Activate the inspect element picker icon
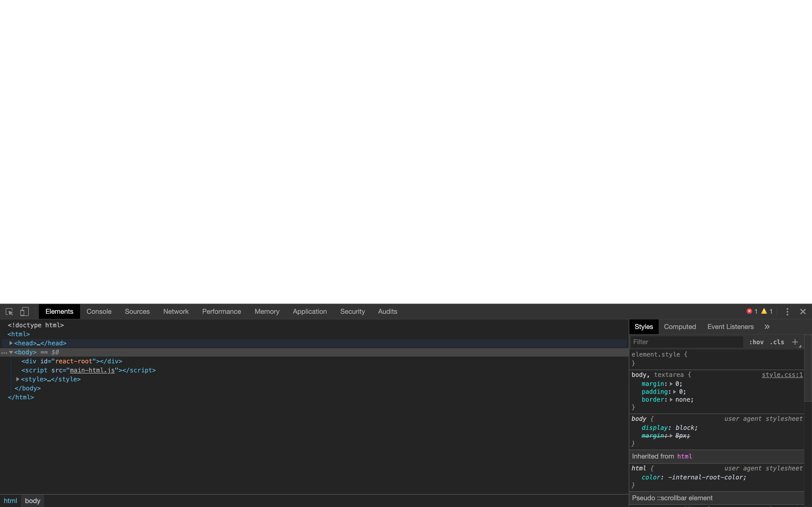 pyautogui.click(x=9, y=312)
